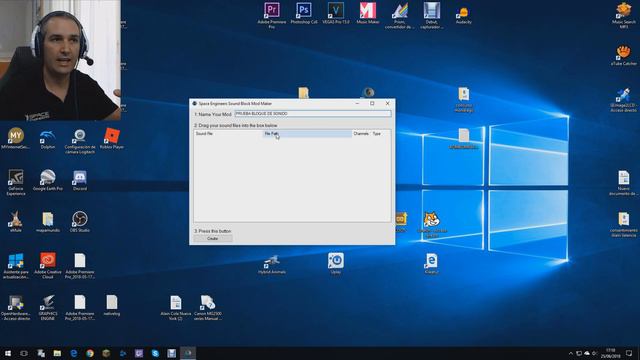This screenshot has width=640, height=360.
Task: Open GeForce Experience shortcut
Action: click(16, 182)
